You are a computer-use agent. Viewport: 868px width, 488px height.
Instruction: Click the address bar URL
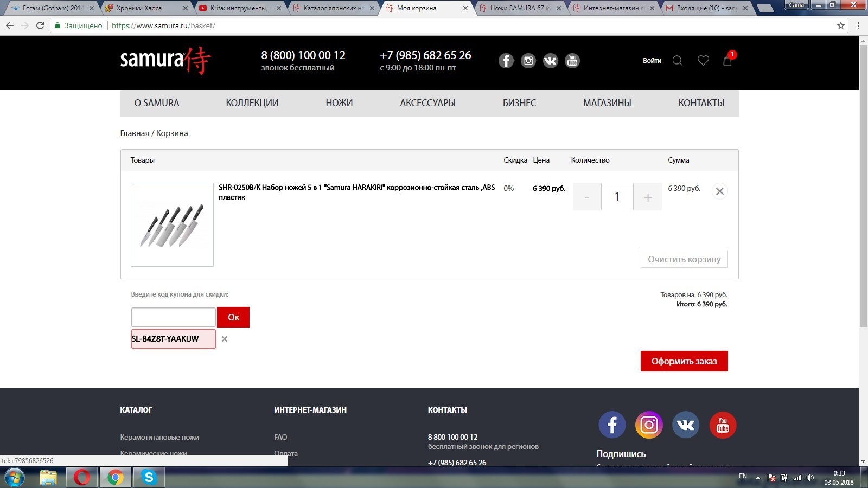tap(163, 25)
